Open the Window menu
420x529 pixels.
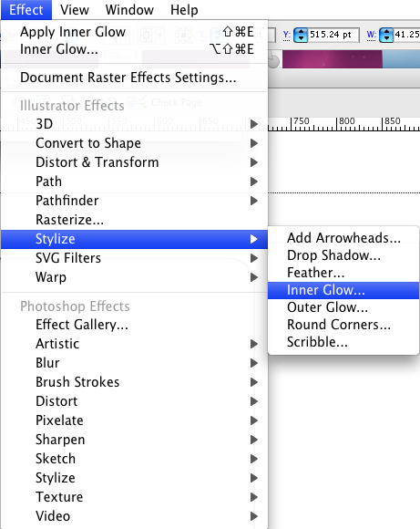coord(129,10)
